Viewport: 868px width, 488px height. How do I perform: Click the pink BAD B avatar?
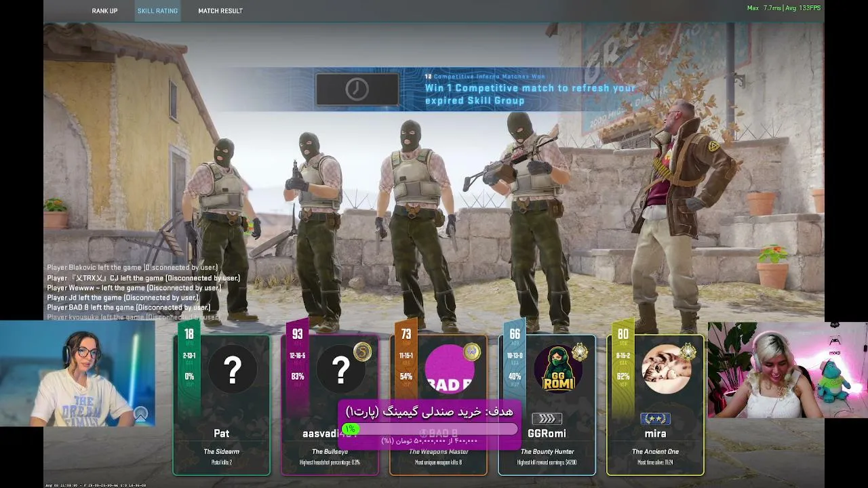point(448,369)
